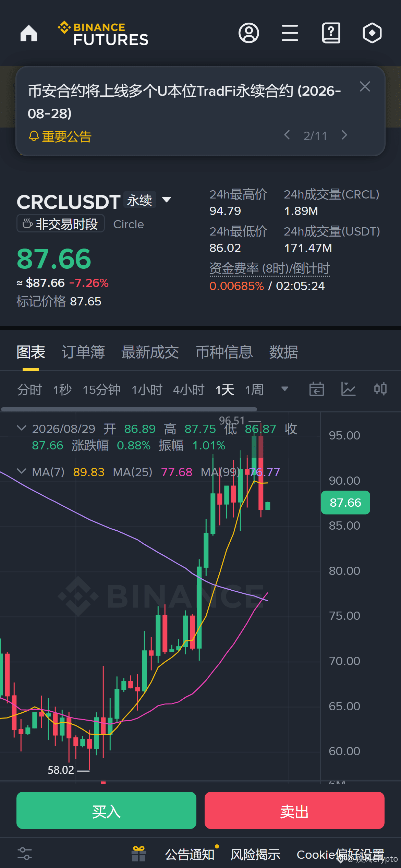Open the bottom preferences sliders icon
Image resolution: width=401 pixels, height=868 pixels.
[x=25, y=854]
